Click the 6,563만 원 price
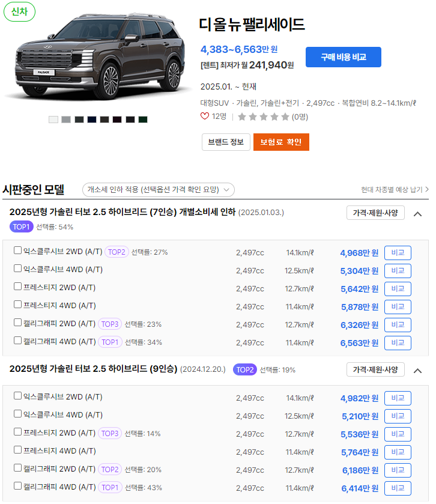The height and width of the screenshot is (504, 436). coord(359,343)
